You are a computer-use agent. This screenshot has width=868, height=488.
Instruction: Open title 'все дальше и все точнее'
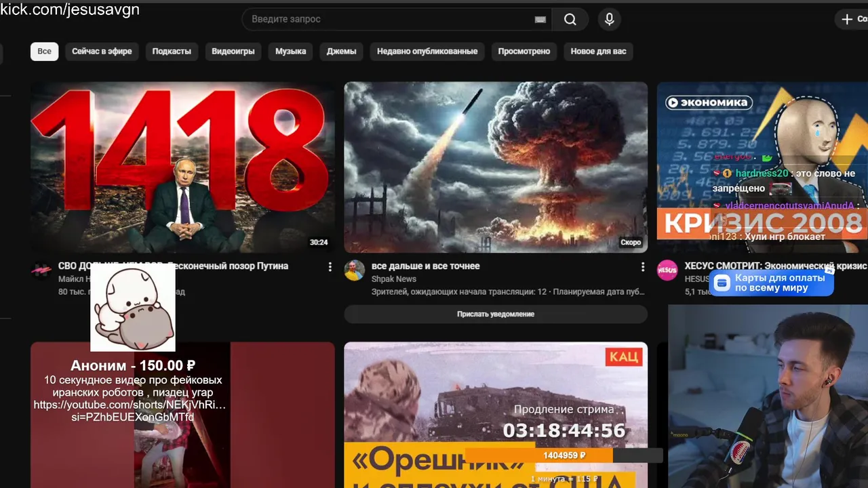[x=426, y=266]
